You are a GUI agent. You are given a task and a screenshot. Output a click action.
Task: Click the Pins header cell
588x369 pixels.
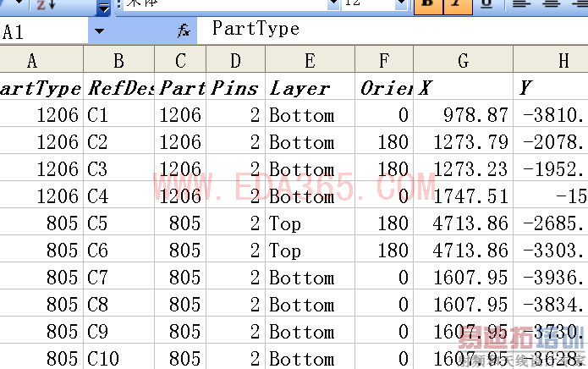tap(235, 86)
